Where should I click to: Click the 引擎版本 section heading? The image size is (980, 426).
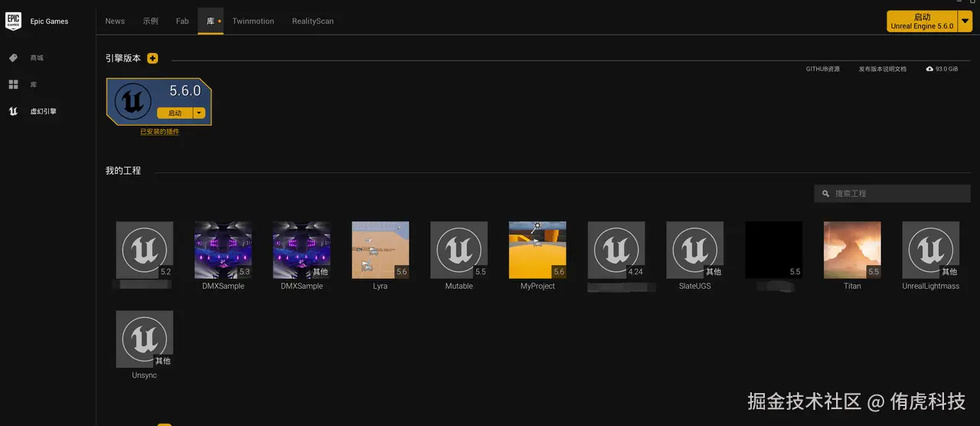[x=123, y=58]
